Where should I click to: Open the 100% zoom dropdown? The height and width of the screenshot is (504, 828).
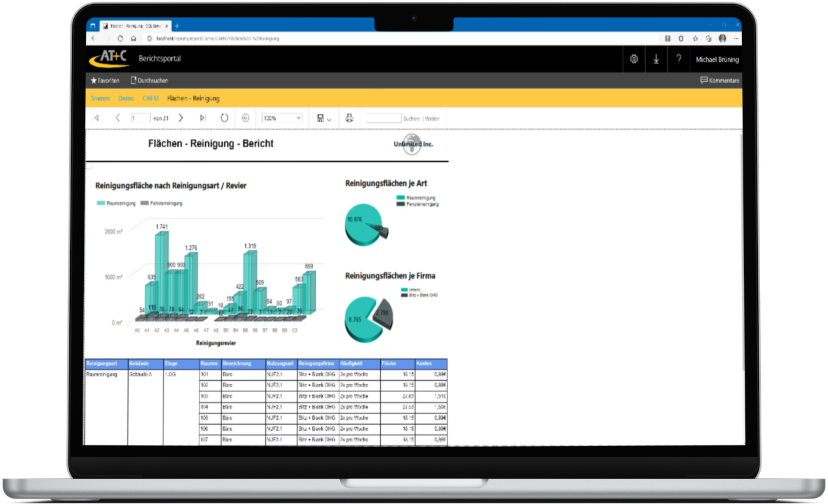tap(282, 118)
